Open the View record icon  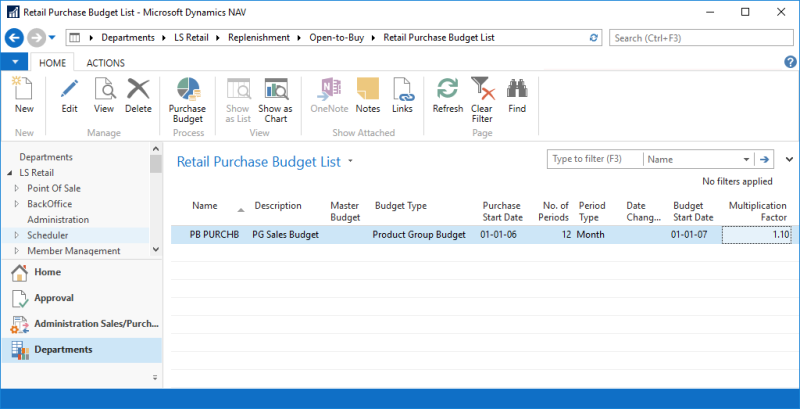click(104, 89)
